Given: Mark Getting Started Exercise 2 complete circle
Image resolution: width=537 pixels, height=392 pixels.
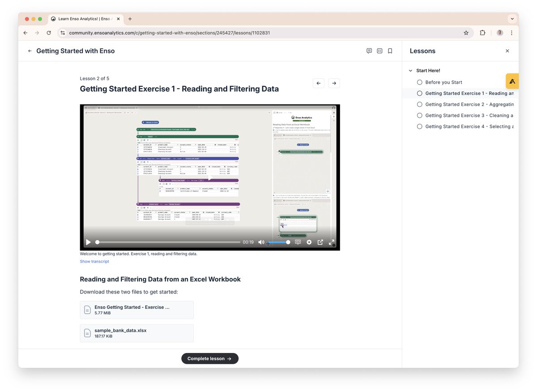Looking at the screenshot, I should point(420,104).
